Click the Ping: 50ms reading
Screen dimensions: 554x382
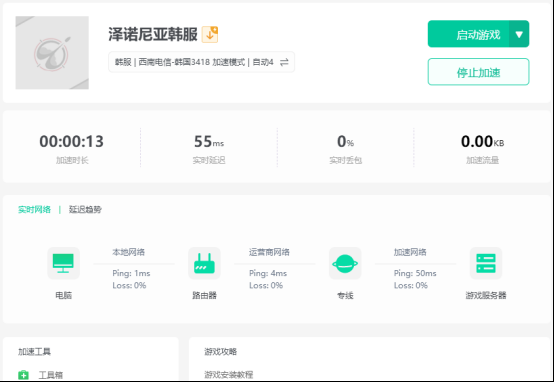pyautogui.click(x=415, y=273)
